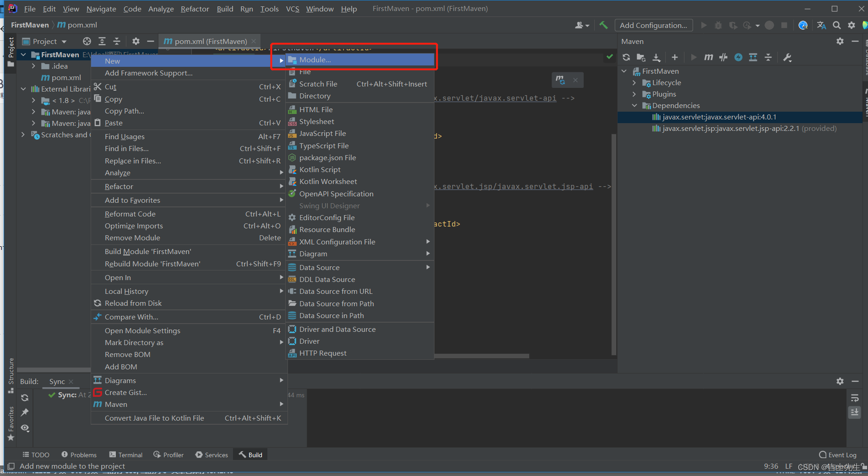Collapse External Libraries node

point(23,89)
